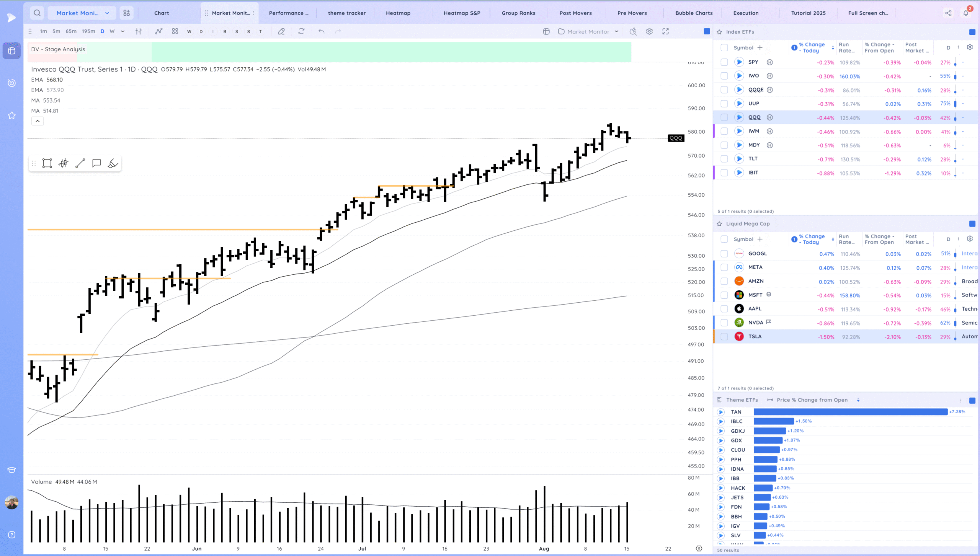Open the timeframe dropdown chevron after W

[122, 31]
